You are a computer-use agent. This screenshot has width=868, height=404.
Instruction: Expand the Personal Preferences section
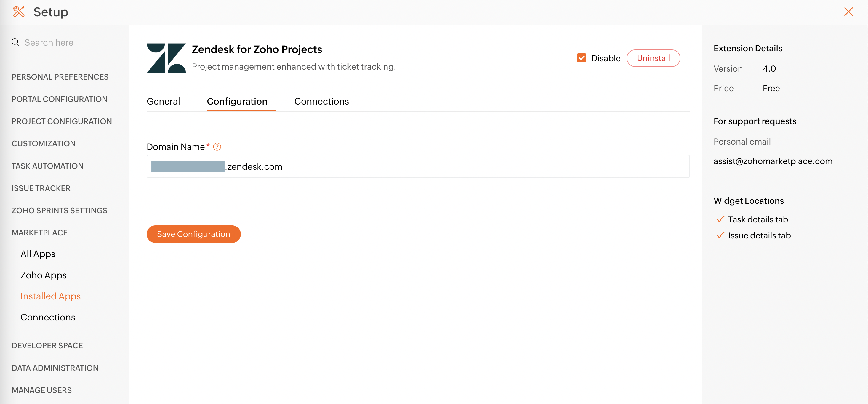coord(60,77)
